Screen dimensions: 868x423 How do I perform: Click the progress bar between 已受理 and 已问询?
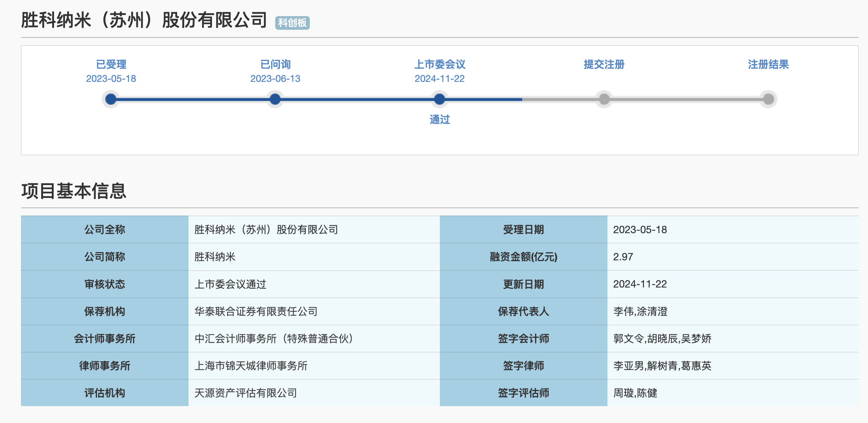click(193, 99)
